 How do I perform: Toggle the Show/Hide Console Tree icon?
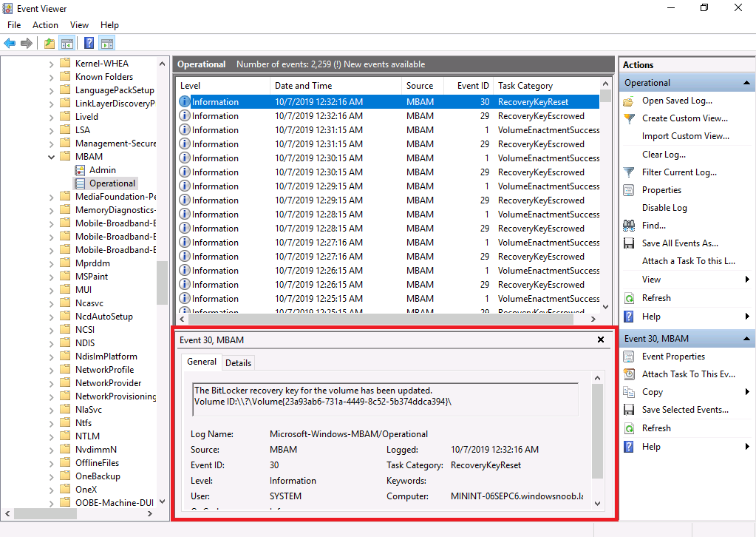[x=67, y=44]
